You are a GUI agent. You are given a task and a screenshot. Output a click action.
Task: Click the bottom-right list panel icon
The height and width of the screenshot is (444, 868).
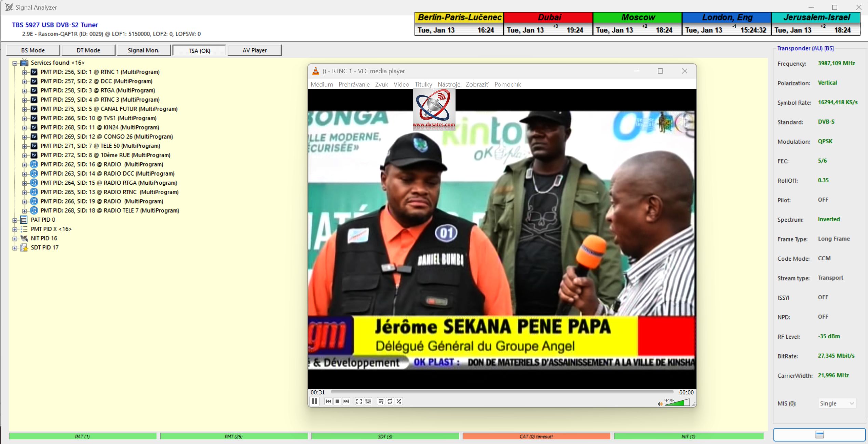point(819,435)
